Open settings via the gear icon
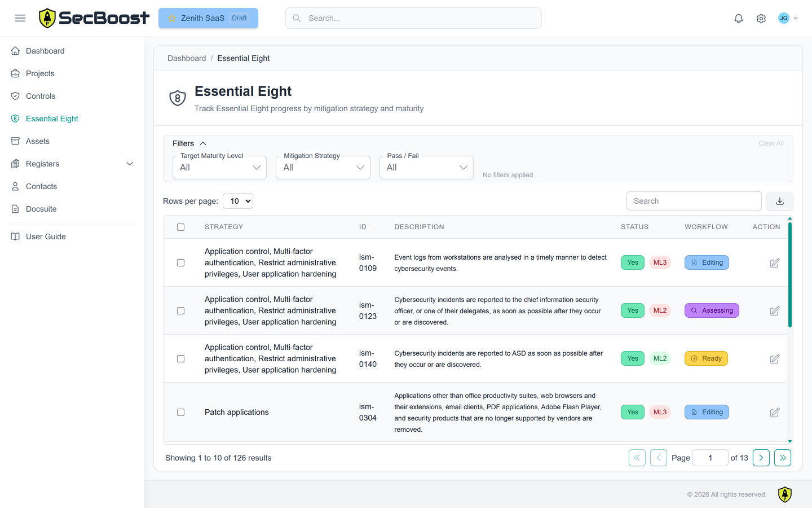The width and height of the screenshot is (812, 508). coord(761,17)
